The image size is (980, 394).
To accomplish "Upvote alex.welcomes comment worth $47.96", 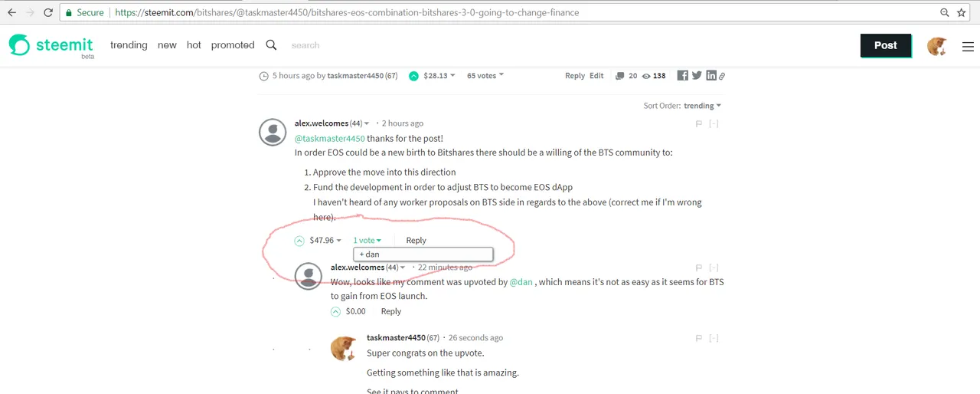I will [x=299, y=241].
